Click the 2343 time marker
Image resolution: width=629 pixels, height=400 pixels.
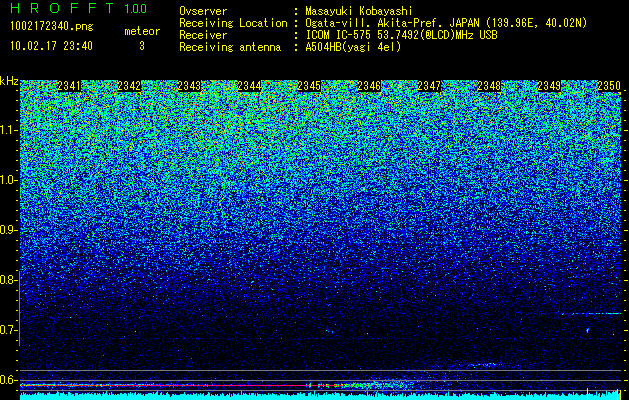click(x=189, y=86)
